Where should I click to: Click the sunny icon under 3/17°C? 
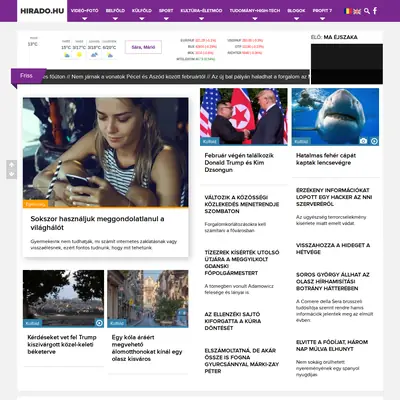79,55
